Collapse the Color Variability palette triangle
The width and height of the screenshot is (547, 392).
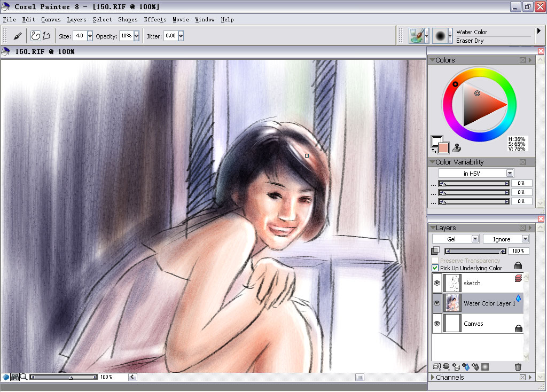(432, 162)
